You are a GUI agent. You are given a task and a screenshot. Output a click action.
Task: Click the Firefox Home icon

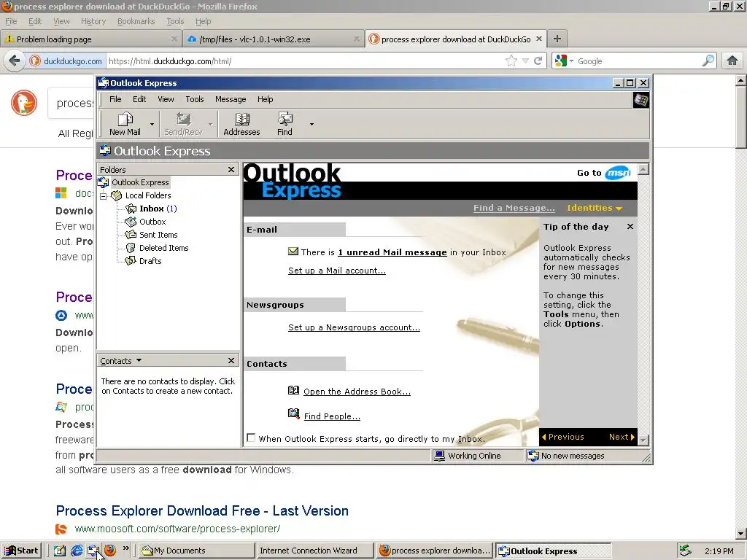pyautogui.click(x=732, y=61)
